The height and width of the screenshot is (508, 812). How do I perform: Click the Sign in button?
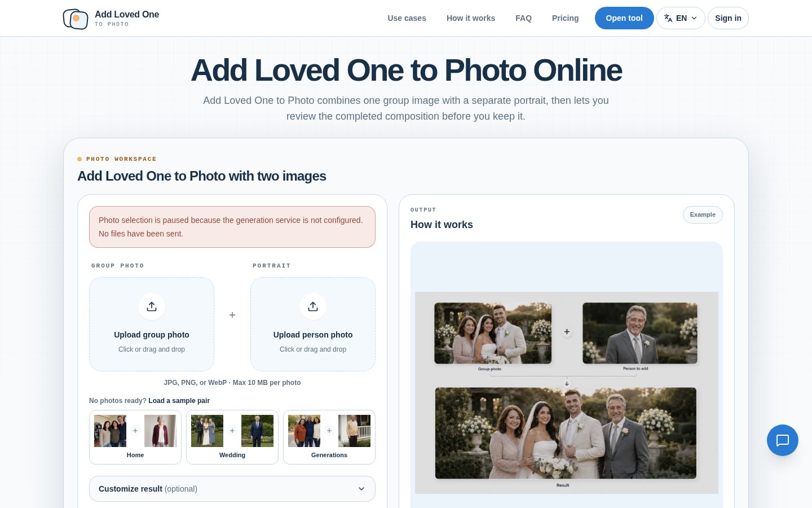tap(728, 18)
